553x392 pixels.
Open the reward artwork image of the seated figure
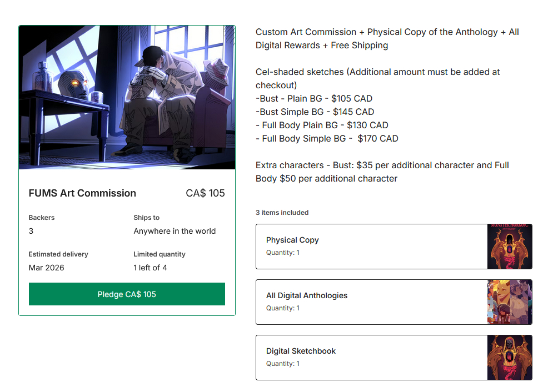click(127, 97)
